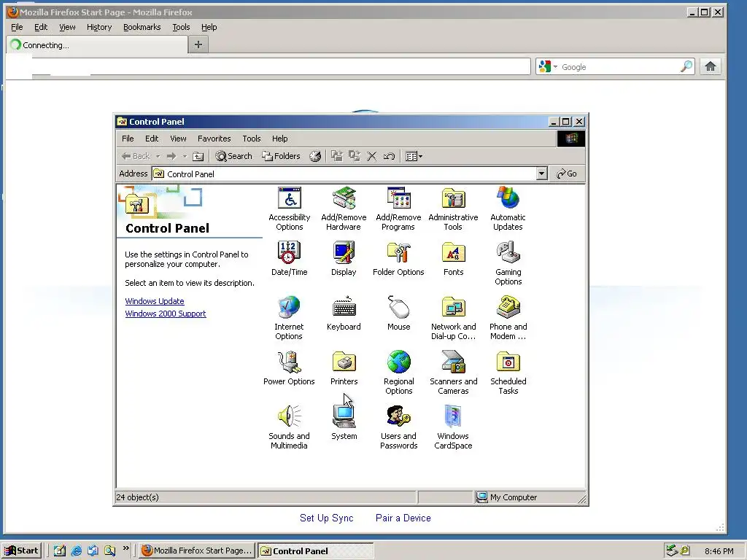Open Gaming Options applet
This screenshot has height=560, width=747.
point(508,263)
